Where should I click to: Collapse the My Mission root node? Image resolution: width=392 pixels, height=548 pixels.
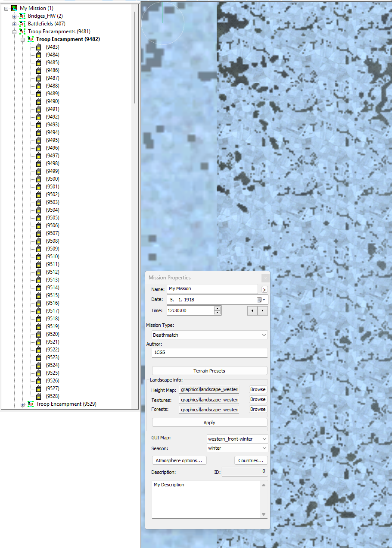point(6,8)
